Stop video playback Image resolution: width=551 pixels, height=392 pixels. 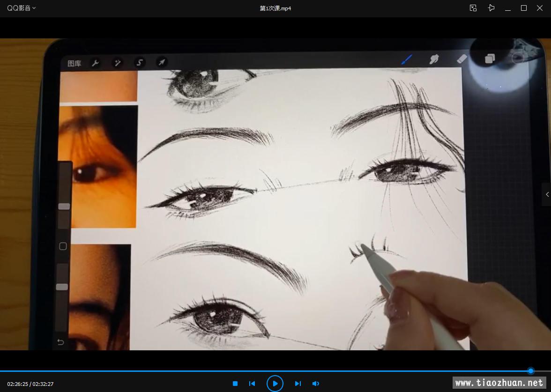pos(235,384)
